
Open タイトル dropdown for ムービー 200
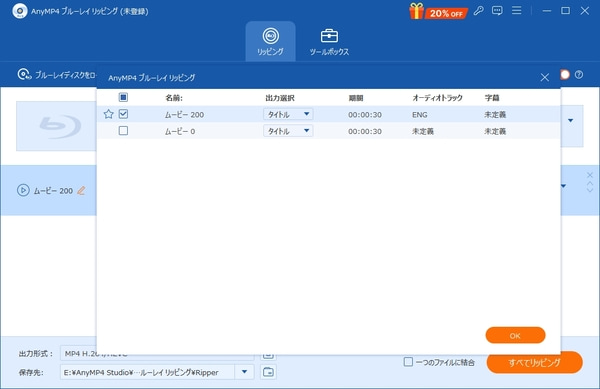pyautogui.click(x=288, y=114)
